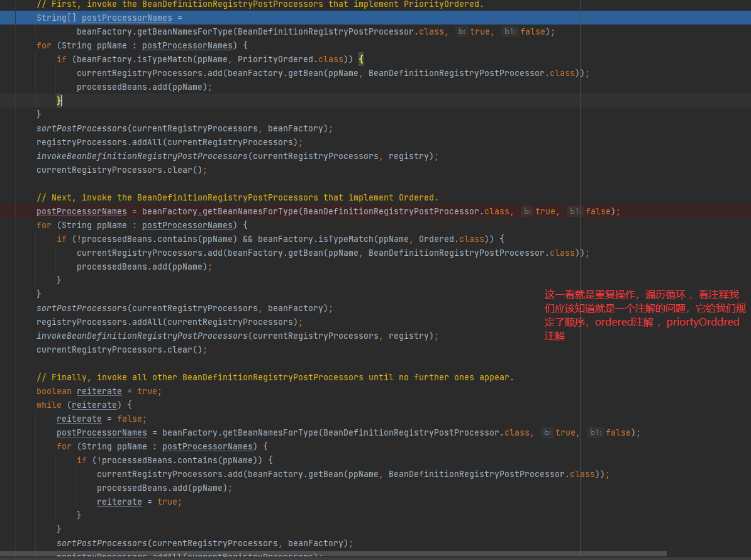Click "PriorityOrdered.class" in the isTypeMatch condition
The height and width of the screenshot is (560, 751).
[x=290, y=59]
